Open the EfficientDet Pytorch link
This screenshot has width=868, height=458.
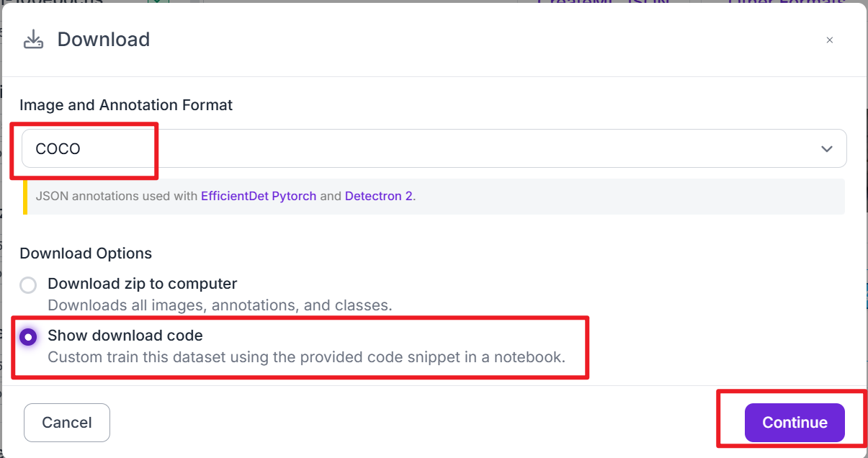click(x=259, y=196)
